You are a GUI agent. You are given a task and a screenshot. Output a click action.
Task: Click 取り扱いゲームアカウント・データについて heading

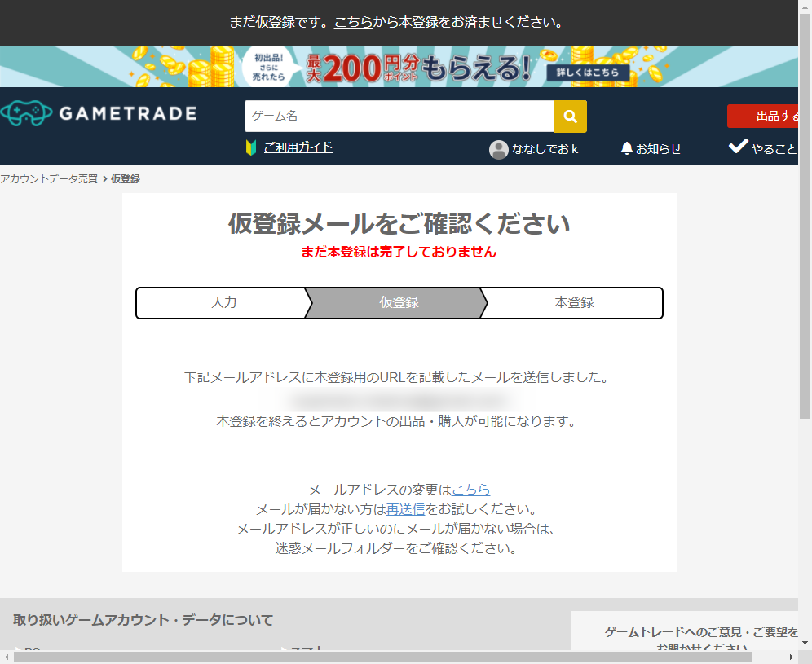coord(143,620)
